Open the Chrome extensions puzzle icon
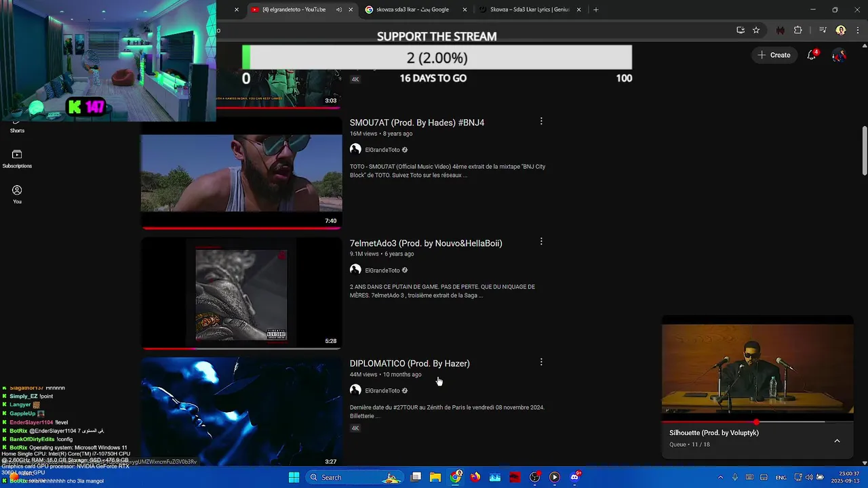Viewport: 868px width, 488px height. click(797, 30)
